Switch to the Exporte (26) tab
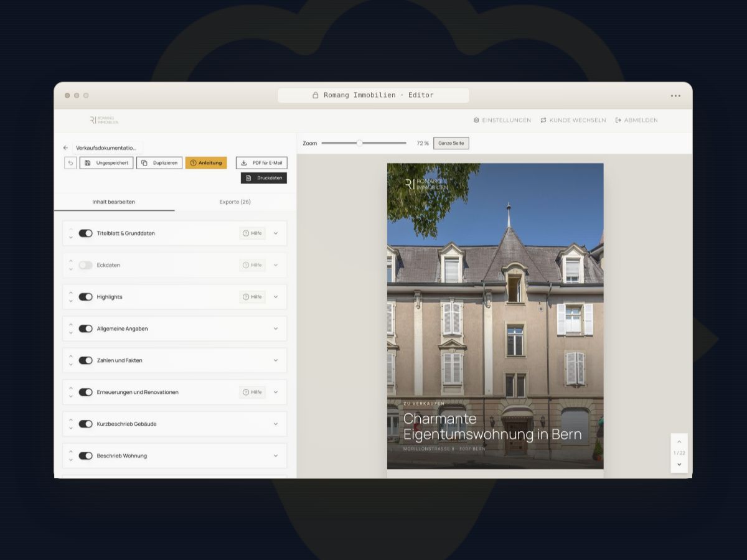The height and width of the screenshot is (560, 747). click(x=235, y=202)
